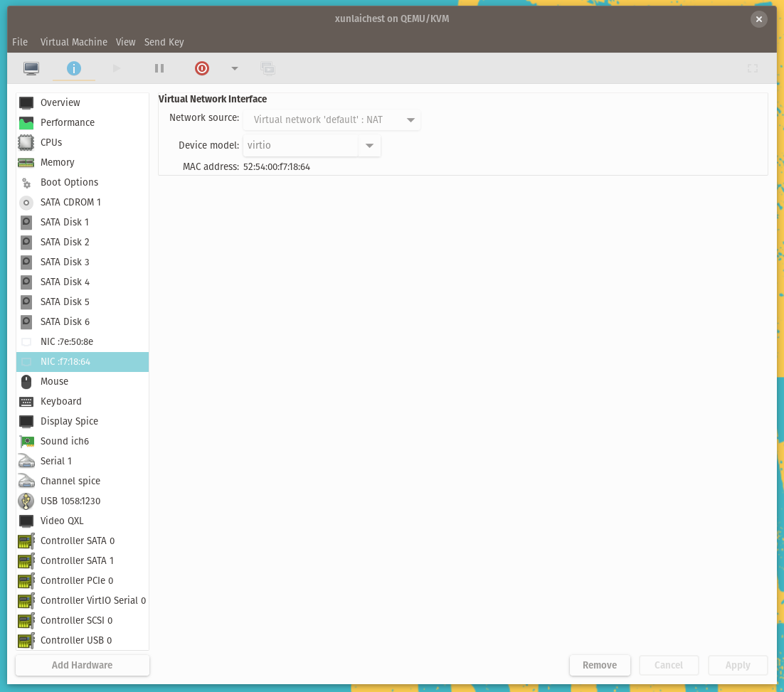
Task: Select Controller SATA 0 card icon
Action: [26, 541]
